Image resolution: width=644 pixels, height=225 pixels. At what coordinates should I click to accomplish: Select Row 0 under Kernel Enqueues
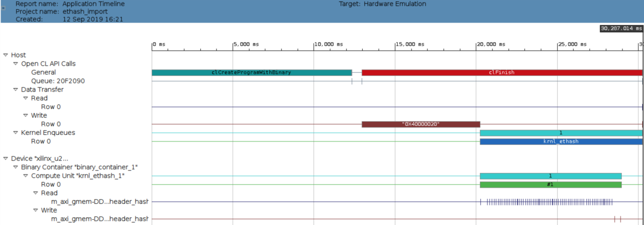coord(41,142)
